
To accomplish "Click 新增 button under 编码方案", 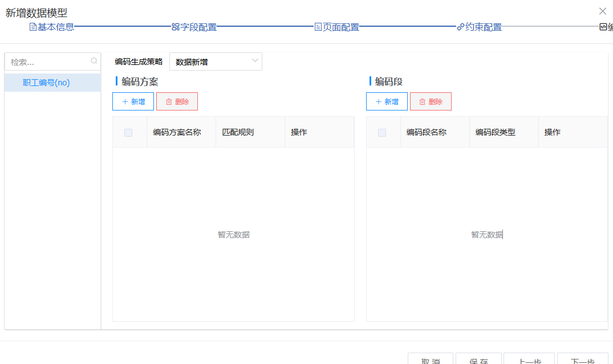I will tap(133, 101).
